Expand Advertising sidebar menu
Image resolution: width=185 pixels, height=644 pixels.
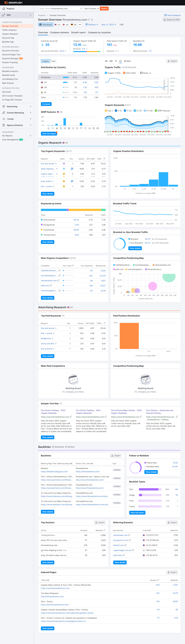tap(30, 106)
